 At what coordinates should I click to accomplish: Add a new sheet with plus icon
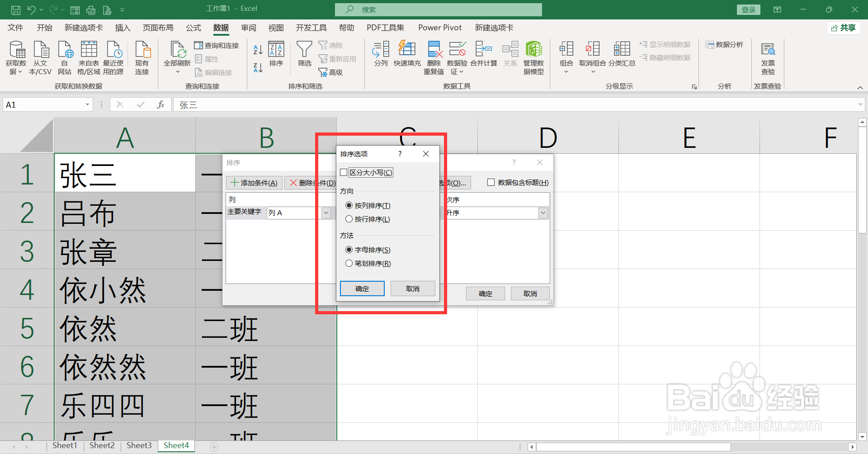(214, 447)
